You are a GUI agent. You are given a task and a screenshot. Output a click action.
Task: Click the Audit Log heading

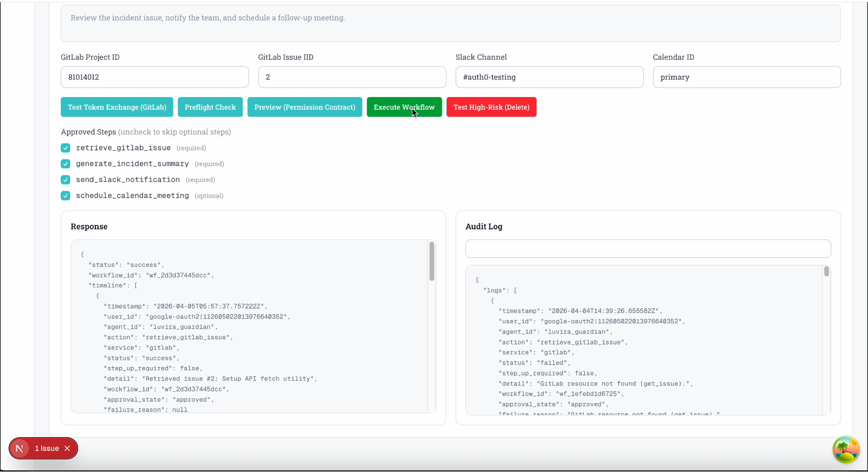coord(484,227)
